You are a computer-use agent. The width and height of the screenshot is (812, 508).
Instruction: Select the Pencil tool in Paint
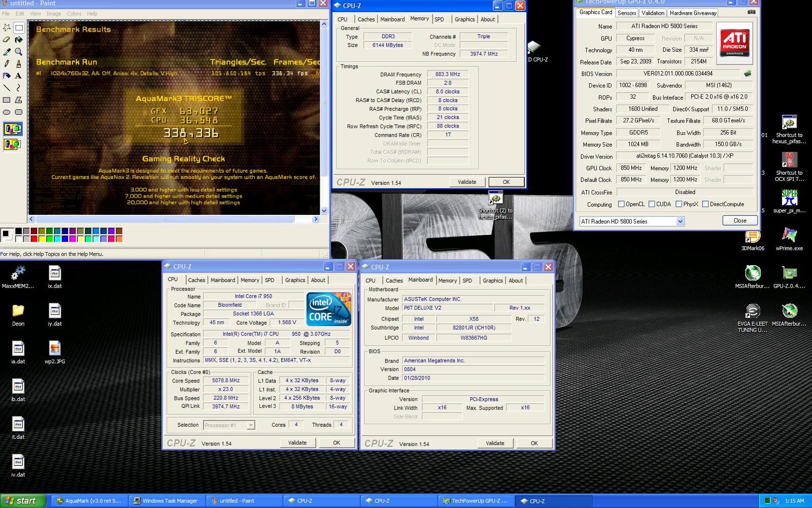[x=7, y=64]
